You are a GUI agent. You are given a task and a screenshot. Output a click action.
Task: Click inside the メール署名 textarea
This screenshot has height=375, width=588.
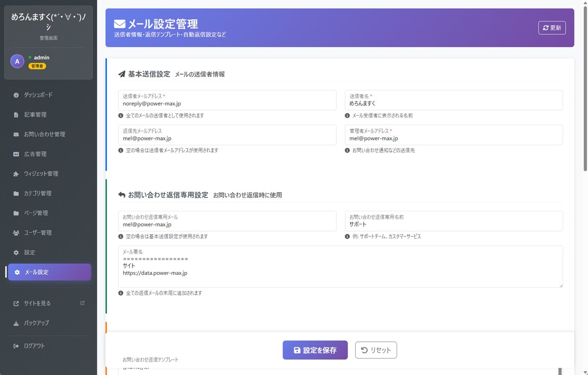[340, 267]
